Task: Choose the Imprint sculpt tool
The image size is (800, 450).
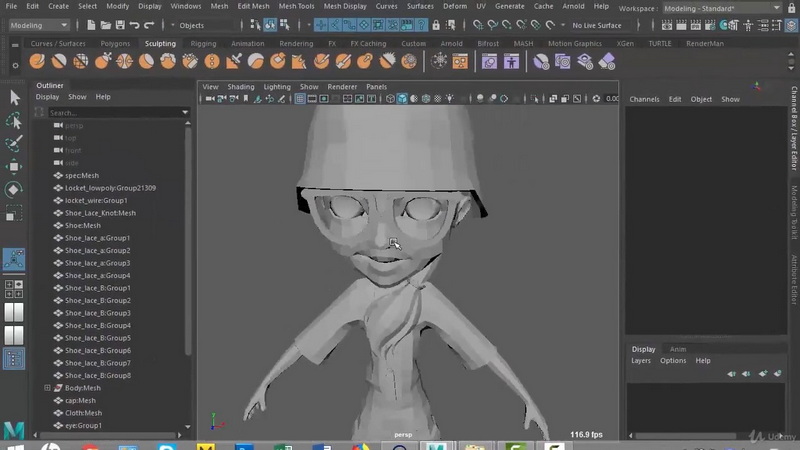Action: (234, 62)
